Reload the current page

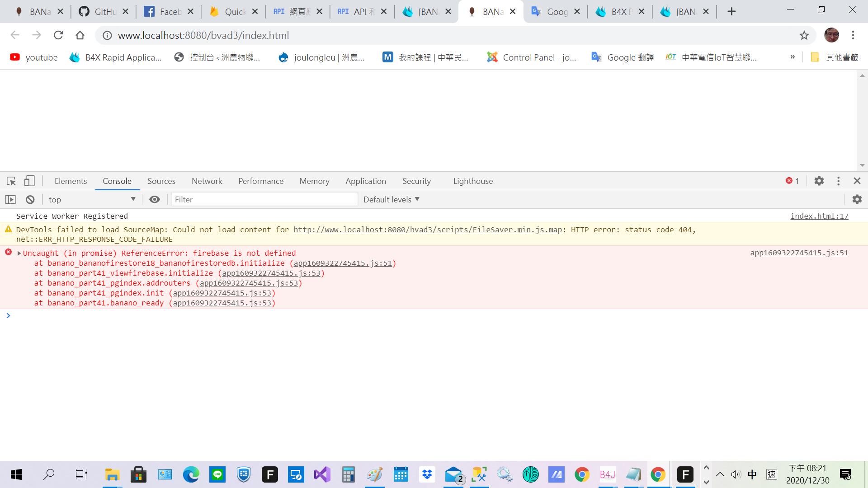[58, 35]
